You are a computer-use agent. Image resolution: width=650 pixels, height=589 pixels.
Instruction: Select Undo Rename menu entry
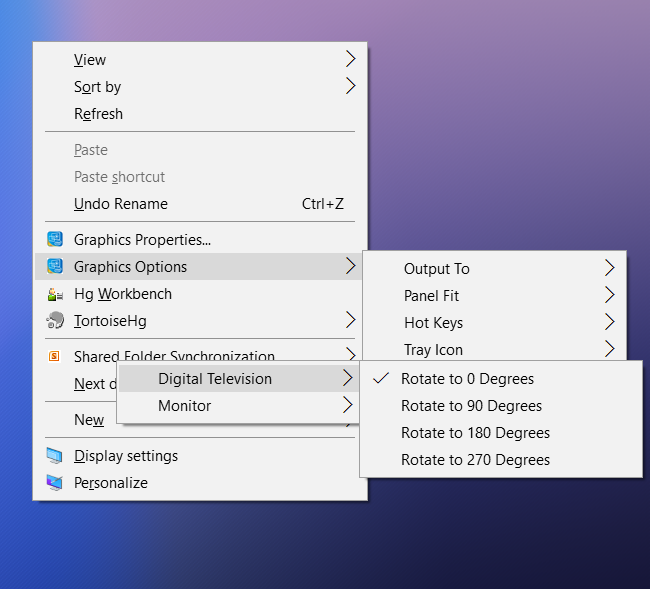[121, 204]
